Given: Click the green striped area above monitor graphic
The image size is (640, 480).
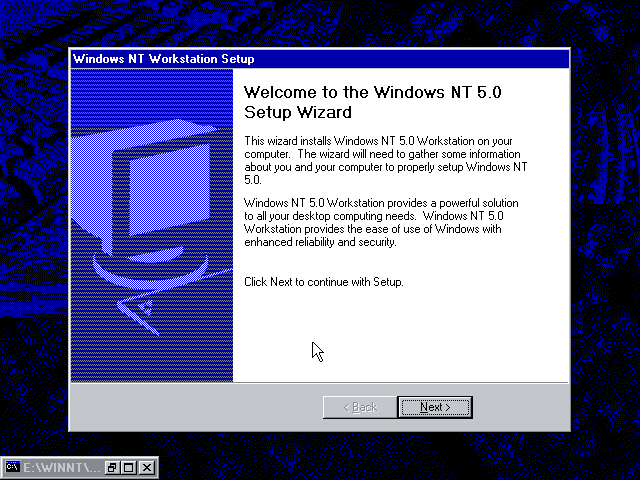Looking at the screenshot, I should click(x=152, y=94).
